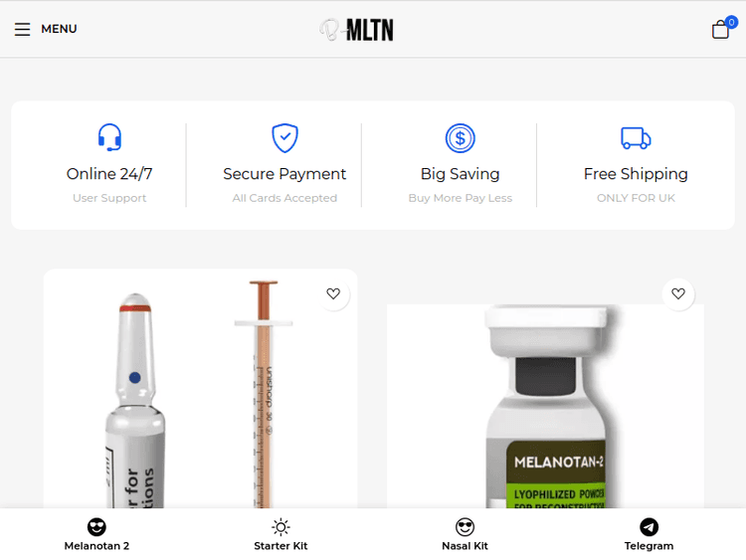Click the shield Secure Payment icon
Image resolution: width=746 pixels, height=560 pixels.
[284, 138]
